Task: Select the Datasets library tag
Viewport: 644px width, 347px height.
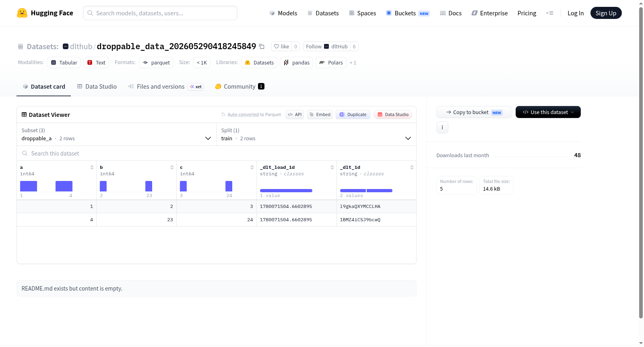Action: [x=259, y=62]
